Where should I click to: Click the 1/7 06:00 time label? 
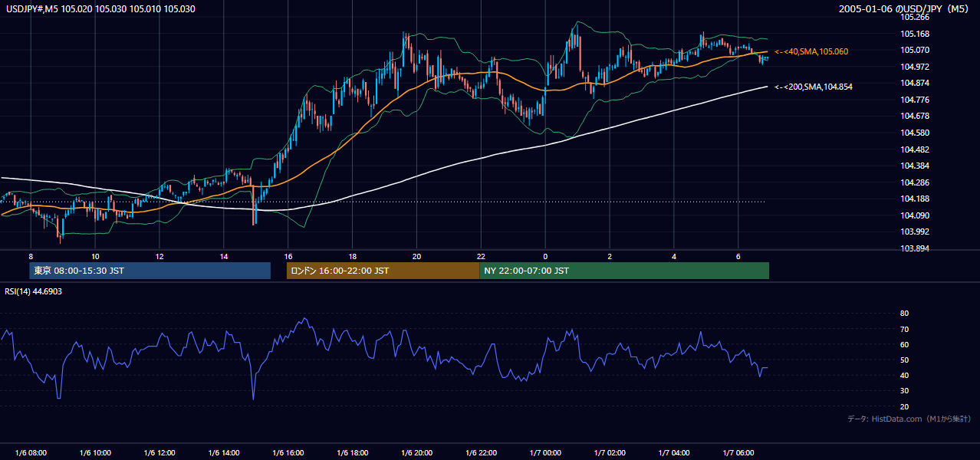(x=738, y=452)
